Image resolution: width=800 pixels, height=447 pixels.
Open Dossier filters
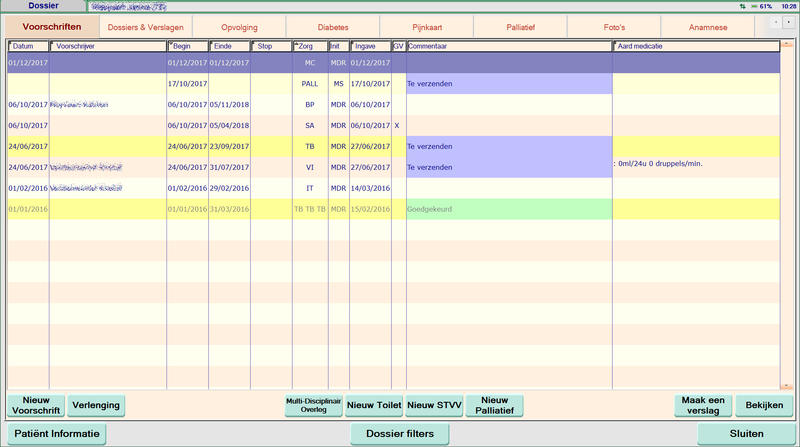pyautogui.click(x=399, y=434)
